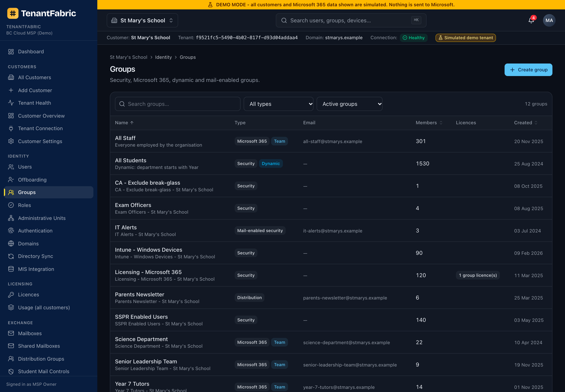
Task: Click the Healthy connection status badge
Action: click(x=414, y=38)
